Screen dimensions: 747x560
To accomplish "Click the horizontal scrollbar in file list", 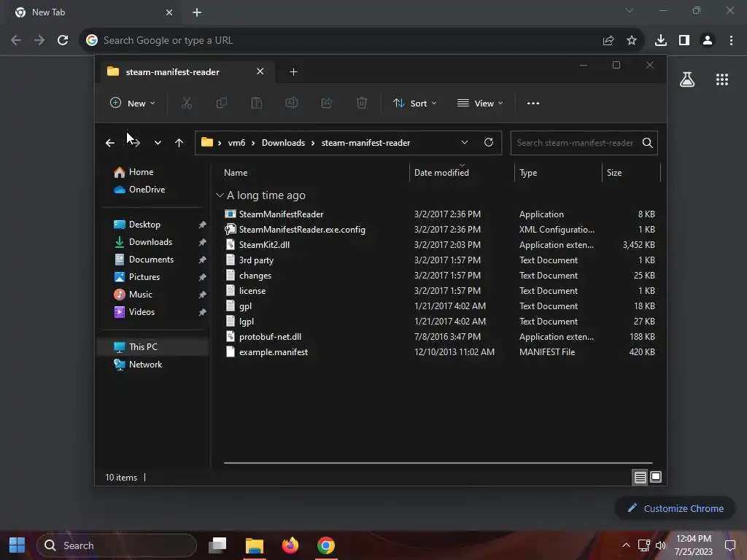I will 438,462.
